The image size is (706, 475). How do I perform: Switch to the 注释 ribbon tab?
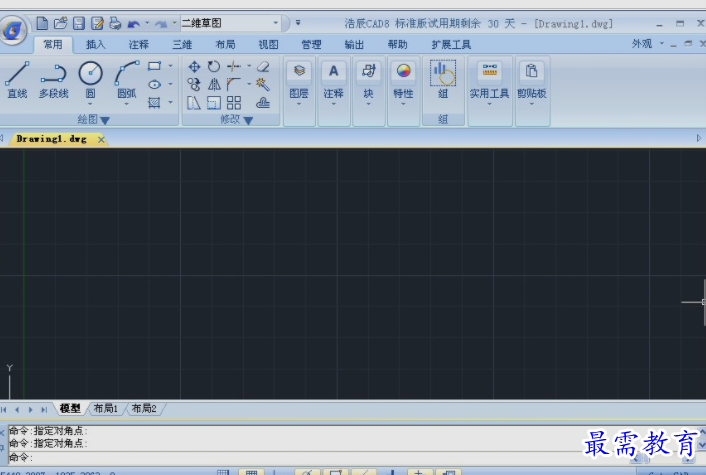(x=139, y=45)
